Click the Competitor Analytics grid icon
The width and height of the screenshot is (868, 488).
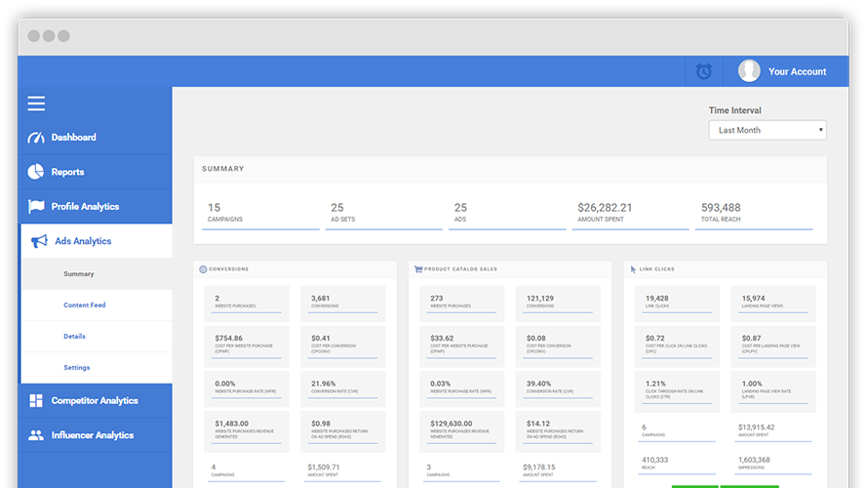point(36,400)
